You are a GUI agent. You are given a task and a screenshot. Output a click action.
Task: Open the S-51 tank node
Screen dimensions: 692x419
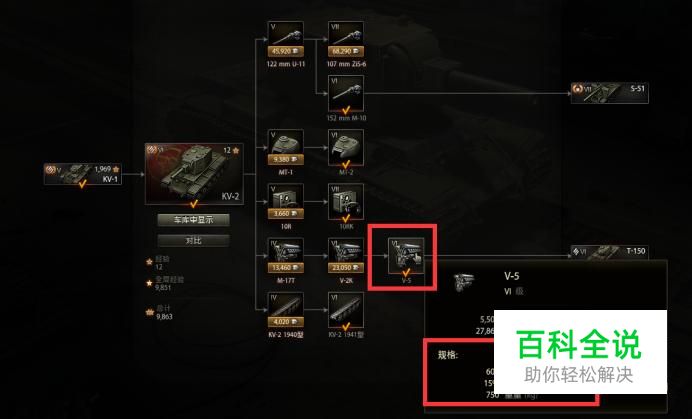pyautogui.click(x=609, y=93)
